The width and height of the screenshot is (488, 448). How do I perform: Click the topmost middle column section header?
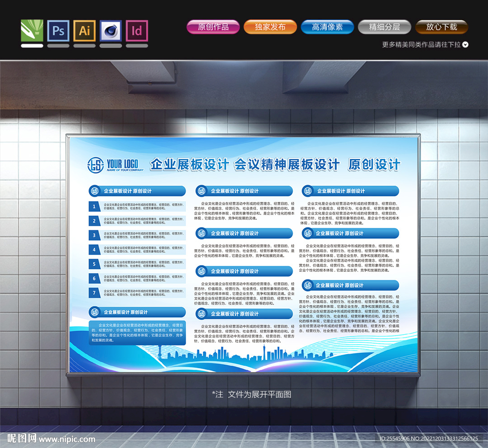click(244, 191)
